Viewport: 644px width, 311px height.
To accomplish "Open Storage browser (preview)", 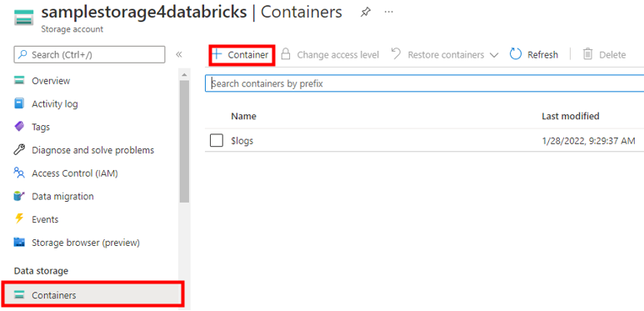I will click(x=86, y=243).
